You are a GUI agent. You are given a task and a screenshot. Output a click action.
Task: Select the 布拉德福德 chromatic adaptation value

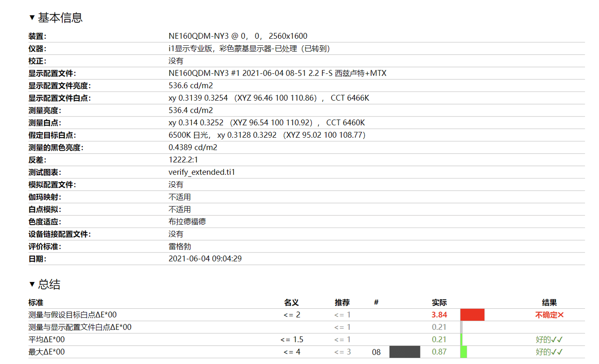187,222
